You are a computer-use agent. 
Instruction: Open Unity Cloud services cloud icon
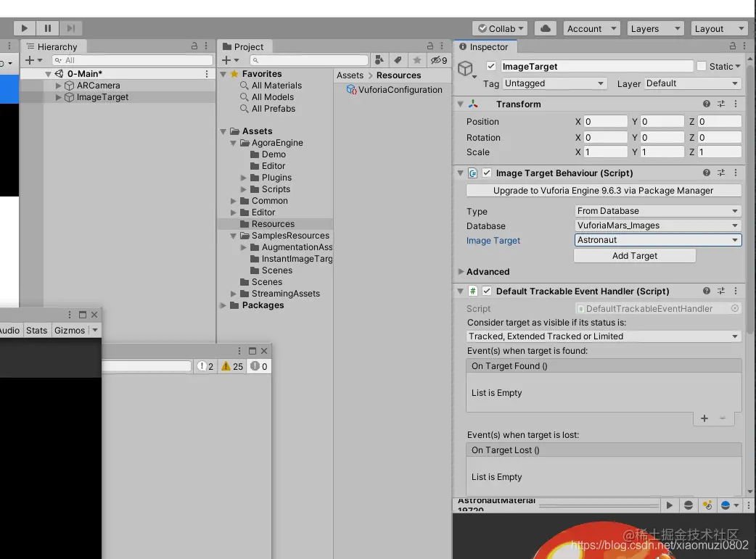tap(546, 28)
